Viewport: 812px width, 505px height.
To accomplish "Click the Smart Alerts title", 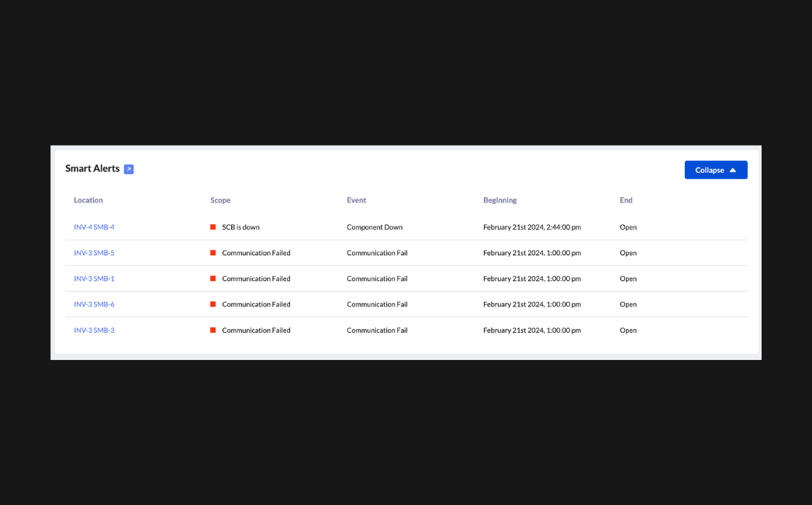I will pyautogui.click(x=92, y=168).
